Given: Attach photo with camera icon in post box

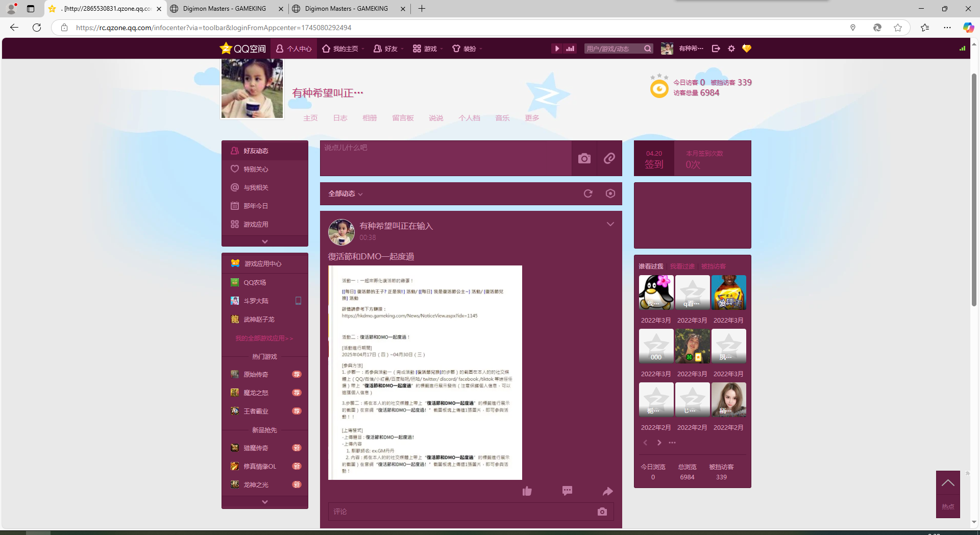Looking at the screenshot, I should 584,158.
